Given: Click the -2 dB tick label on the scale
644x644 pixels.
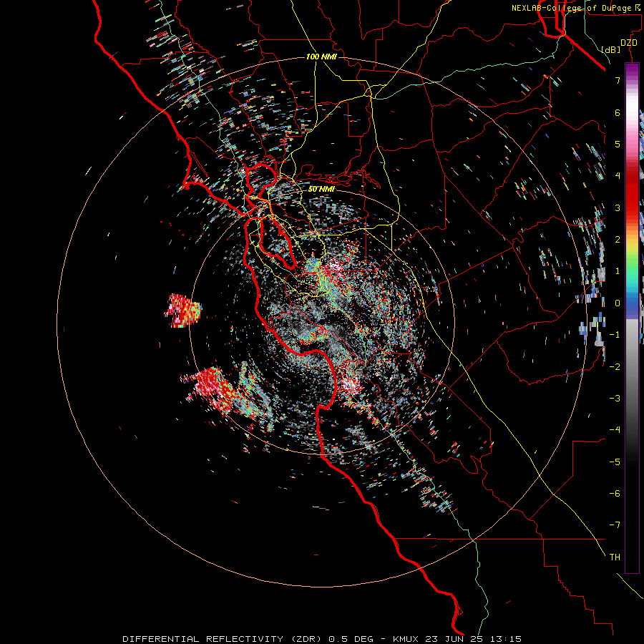Looking at the screenshot, I should pos(615,367).
